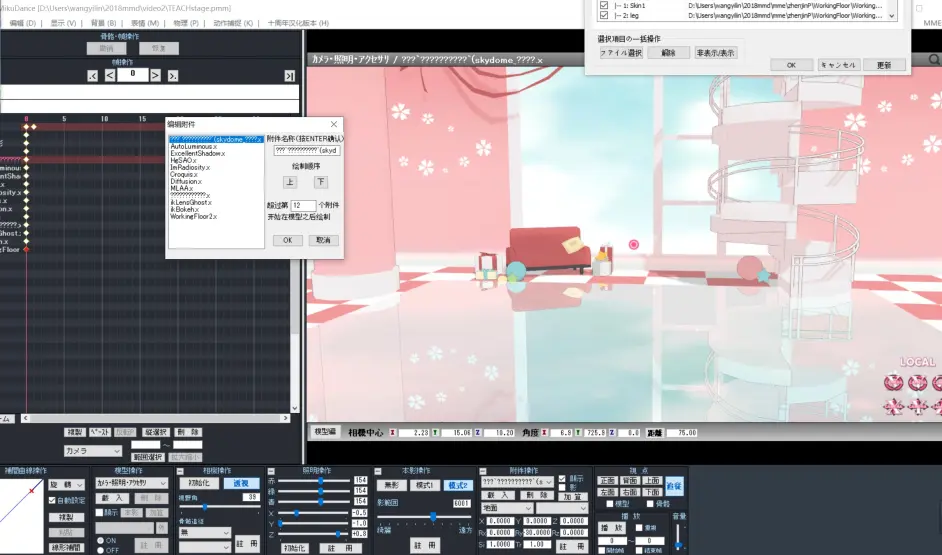942x555 pixels.
Task: Select the first keyframe diamond on the top row
Action: [x=26, y=127]
